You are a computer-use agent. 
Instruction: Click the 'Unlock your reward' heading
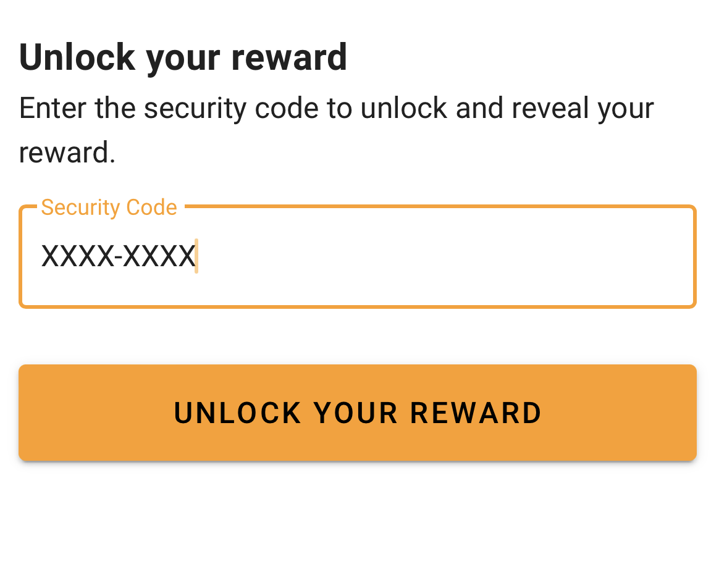[183, 56]
